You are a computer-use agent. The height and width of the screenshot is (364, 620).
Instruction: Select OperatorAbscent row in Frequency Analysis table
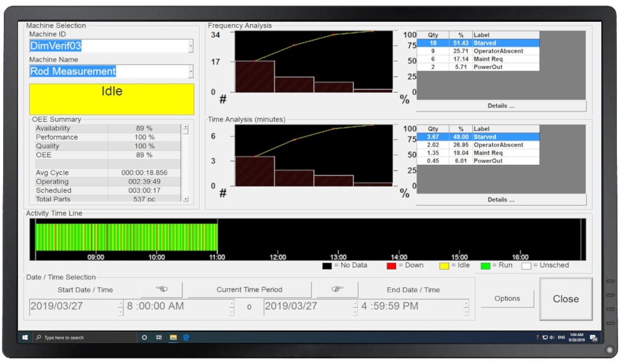coord(478,51)
